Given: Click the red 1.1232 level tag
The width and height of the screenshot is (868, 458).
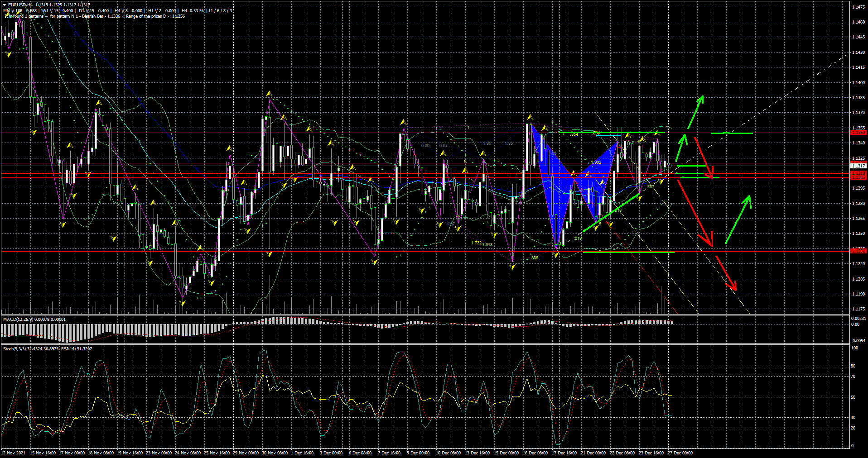Looking at the screenshot, I should pyautogui.click(x=858, y=251).
